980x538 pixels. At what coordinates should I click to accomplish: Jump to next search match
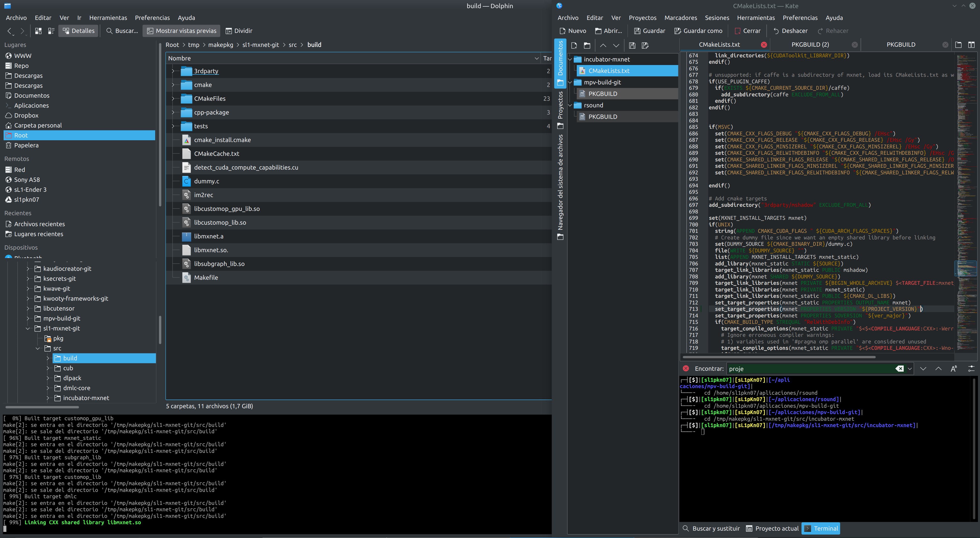[923, 368]
